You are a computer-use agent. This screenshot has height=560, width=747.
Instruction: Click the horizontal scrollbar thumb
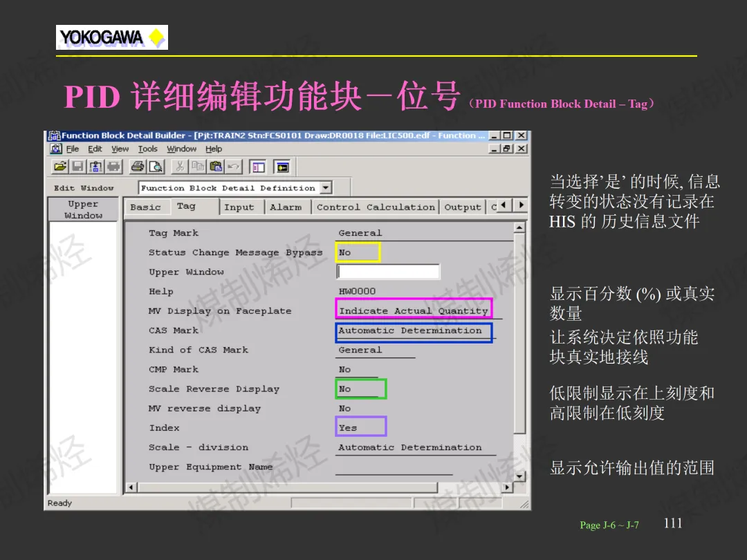pyautogui.click(x=287, y=487)
